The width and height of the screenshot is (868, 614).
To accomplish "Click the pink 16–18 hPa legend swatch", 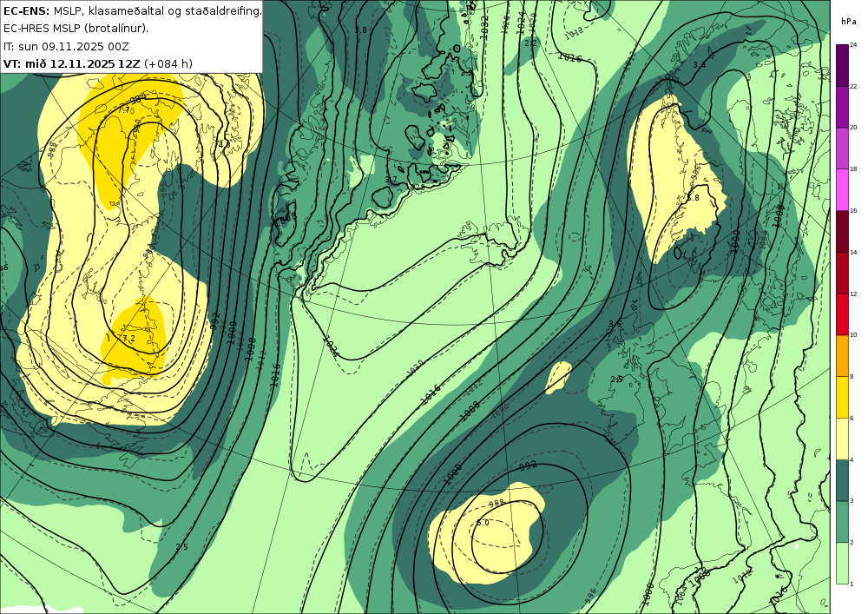I will 842,189.
